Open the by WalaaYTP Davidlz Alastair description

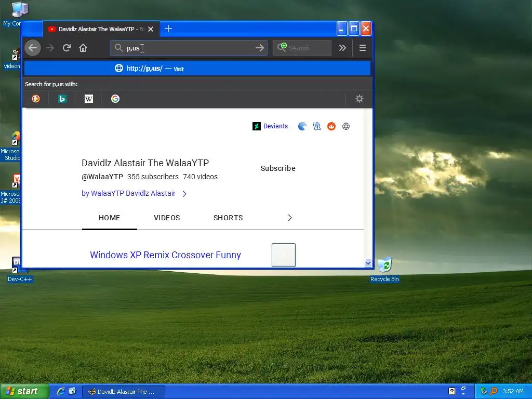(x=128, y=193)
